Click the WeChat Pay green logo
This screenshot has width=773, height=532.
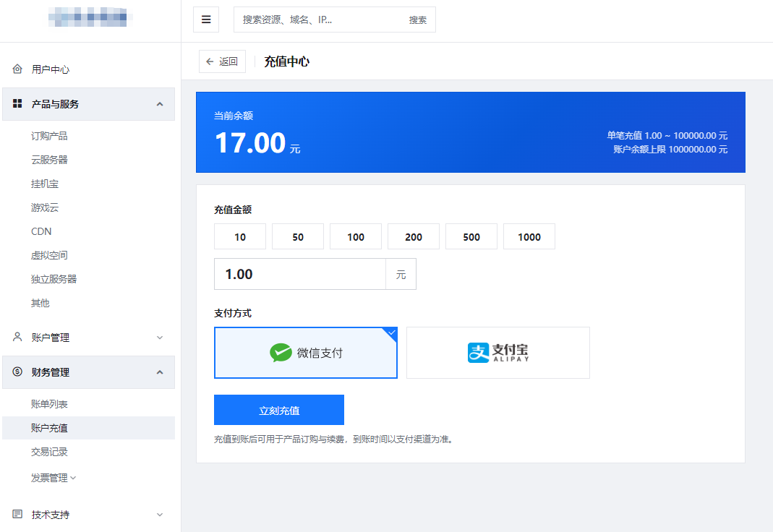click(281, 353)
